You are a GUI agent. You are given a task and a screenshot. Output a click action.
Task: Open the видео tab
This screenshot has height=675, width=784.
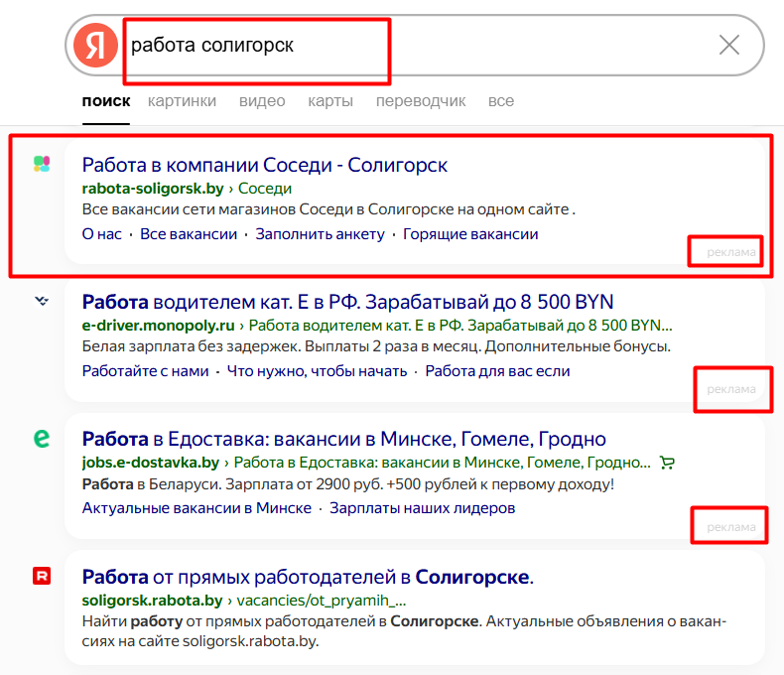coord(262,101)
